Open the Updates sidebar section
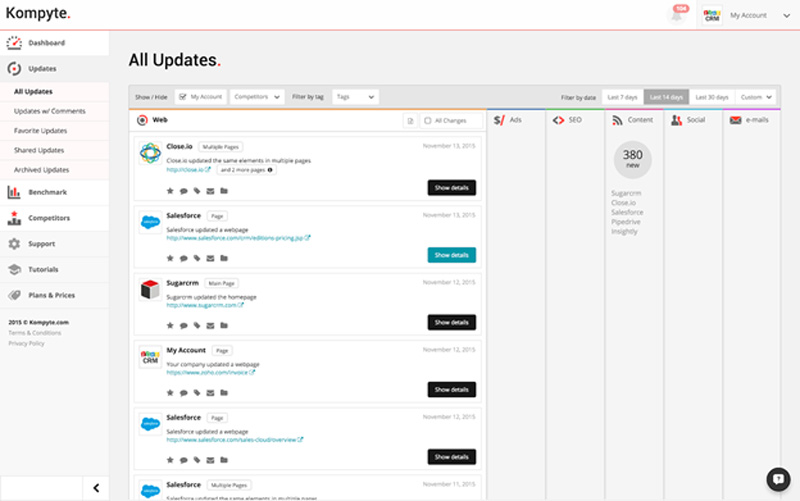 [x=55, y=68]
